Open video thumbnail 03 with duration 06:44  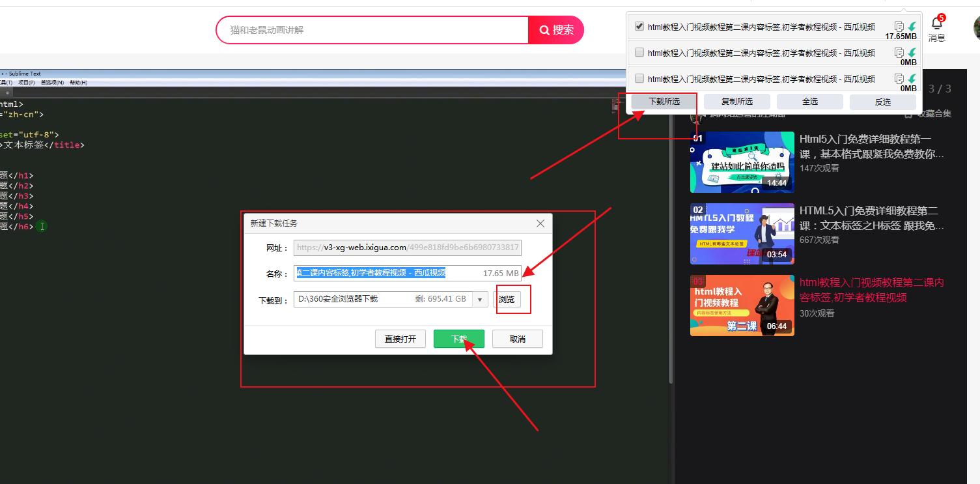click(742, 306)
